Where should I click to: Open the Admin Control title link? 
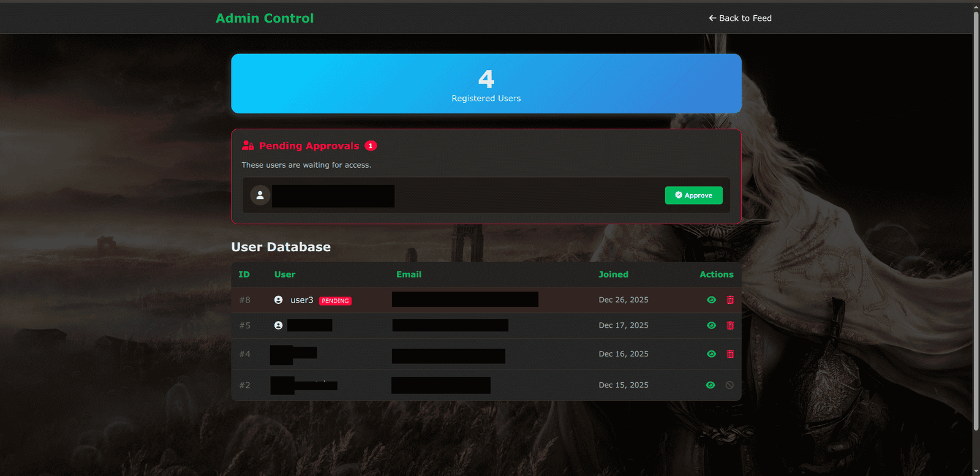[265, 18]
